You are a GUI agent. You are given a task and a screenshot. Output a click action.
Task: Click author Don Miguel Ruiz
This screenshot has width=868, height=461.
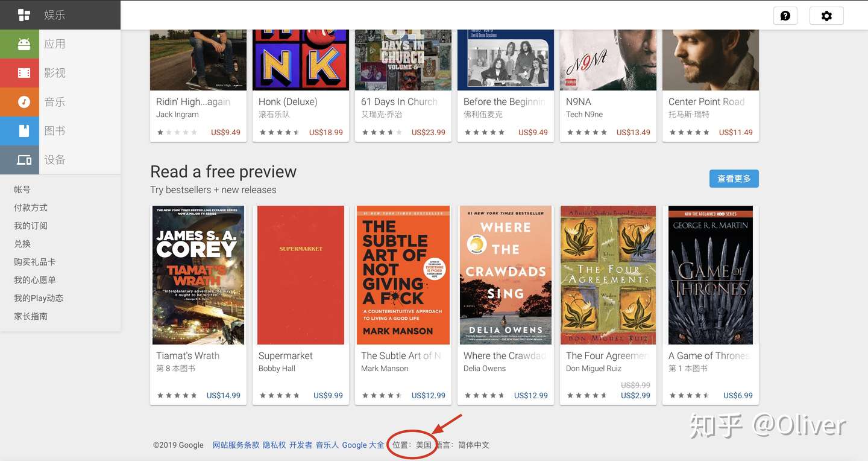[x=593, y=369]
